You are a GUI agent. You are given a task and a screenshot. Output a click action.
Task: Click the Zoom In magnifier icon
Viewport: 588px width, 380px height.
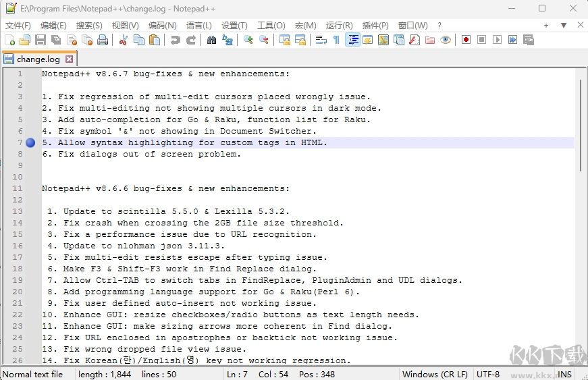click(x=248, y=40)
